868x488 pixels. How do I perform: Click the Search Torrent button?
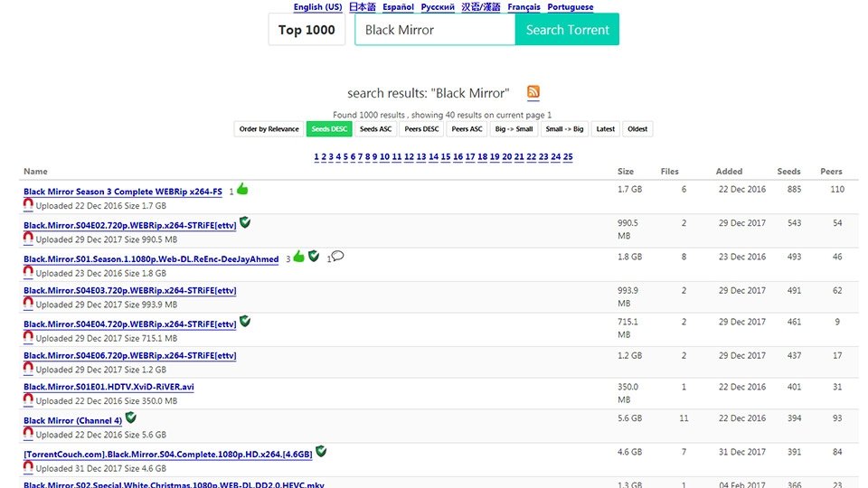pyautogui.click(x=567, y=29)
